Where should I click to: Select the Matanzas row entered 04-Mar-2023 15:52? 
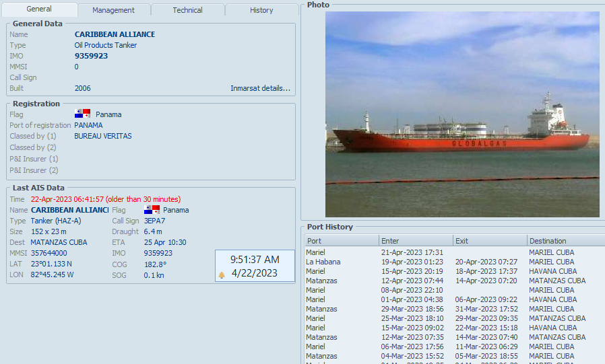point(455,357)
